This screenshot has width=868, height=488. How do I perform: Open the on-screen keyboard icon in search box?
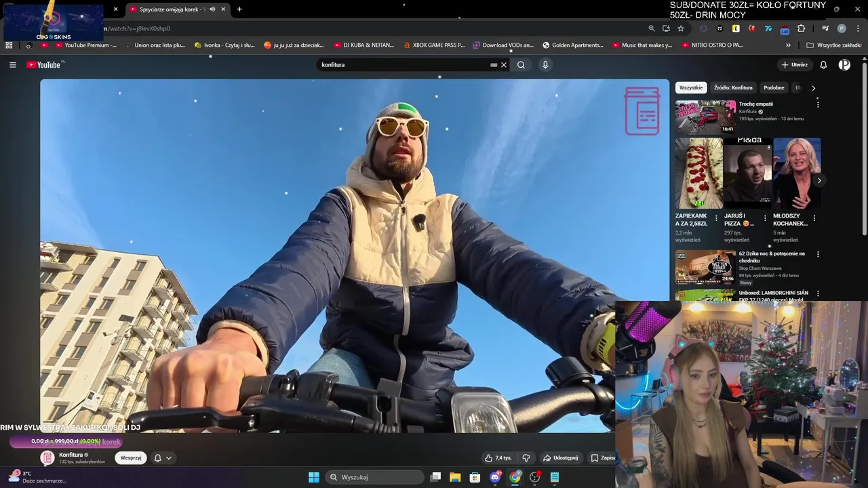pyautogui.click(x=494, y=65)
